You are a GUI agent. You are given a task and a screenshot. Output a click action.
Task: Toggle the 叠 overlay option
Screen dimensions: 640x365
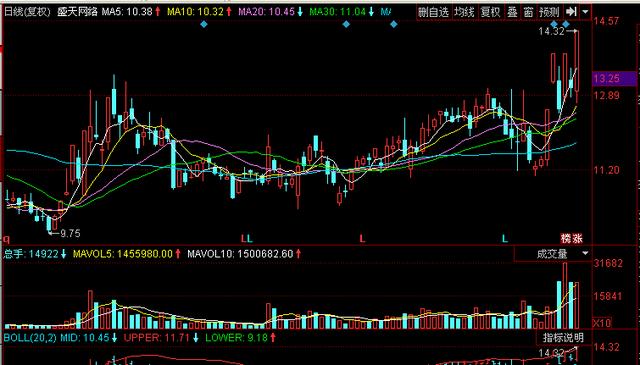coord(512,12)
